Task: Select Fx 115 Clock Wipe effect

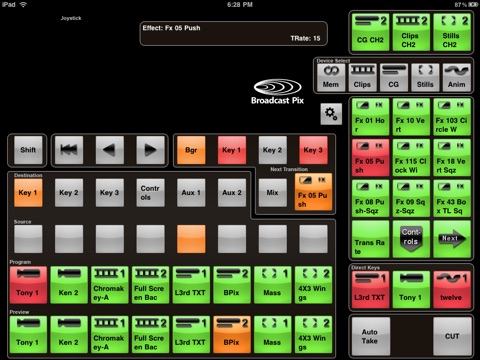Action: 411,158
